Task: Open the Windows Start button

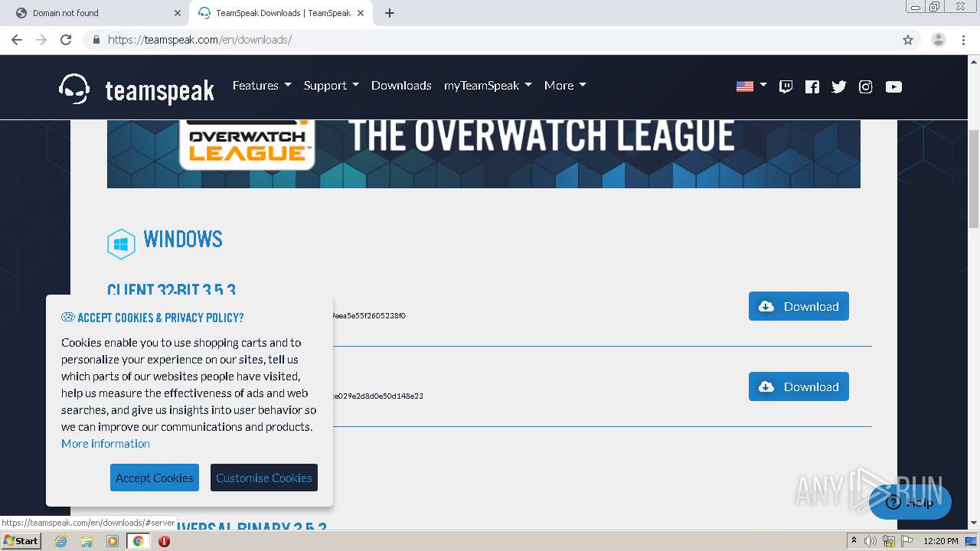Action: coord(21,541)
